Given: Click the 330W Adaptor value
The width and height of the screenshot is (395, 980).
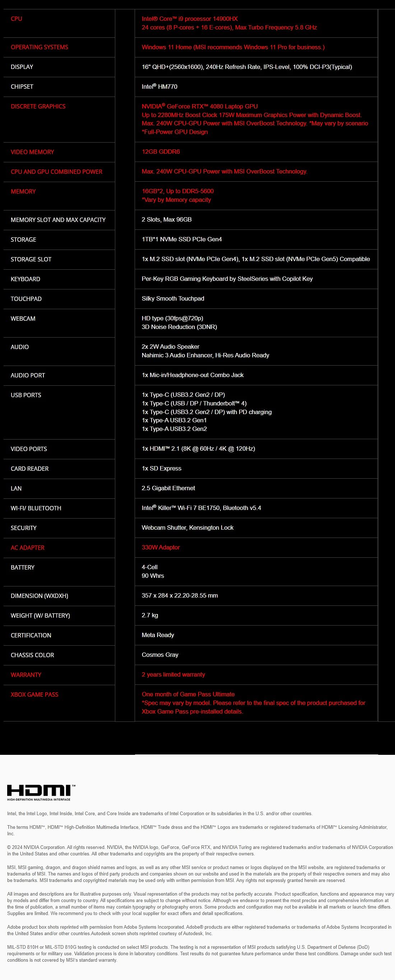Looking at the screenshot, I should 161,547.
